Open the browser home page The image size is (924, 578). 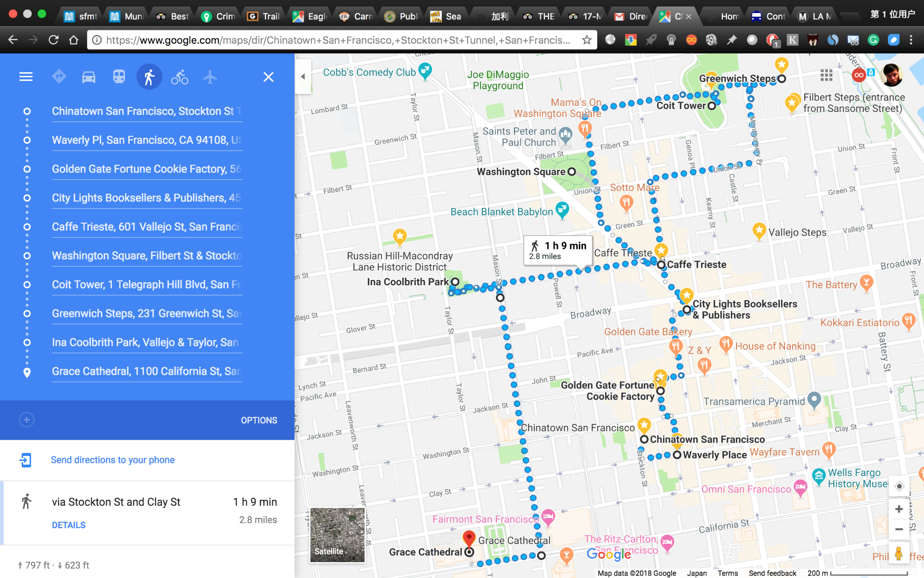pyautogui.click(x=74, y=40)
